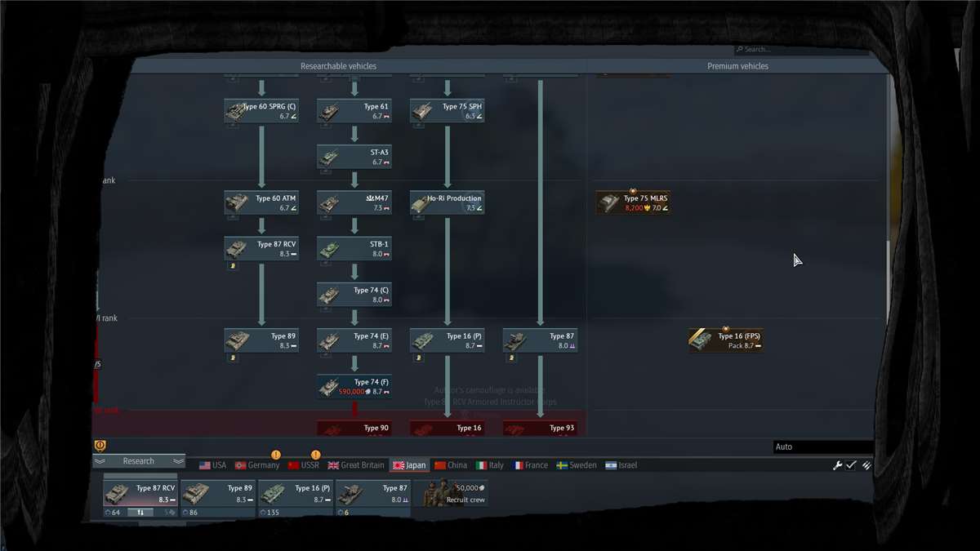Select the Type 75 SPH card
980x551 pixels.
pos(448,111)
